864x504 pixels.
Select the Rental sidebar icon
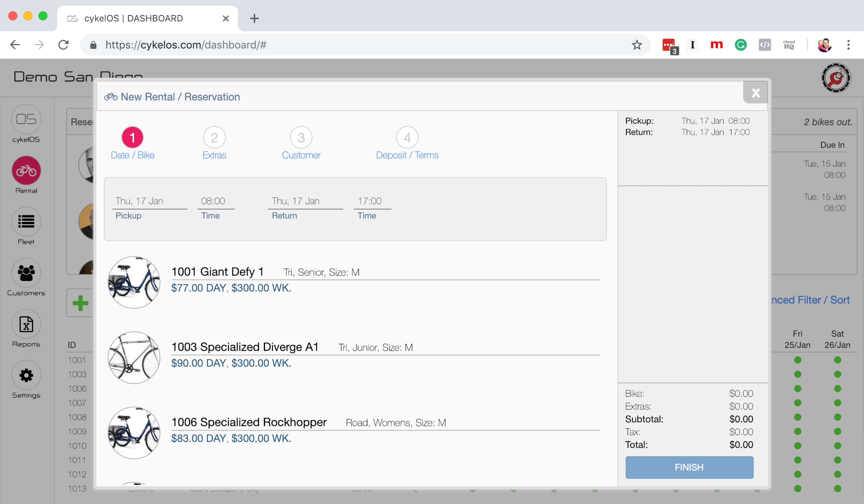point(26,170)
